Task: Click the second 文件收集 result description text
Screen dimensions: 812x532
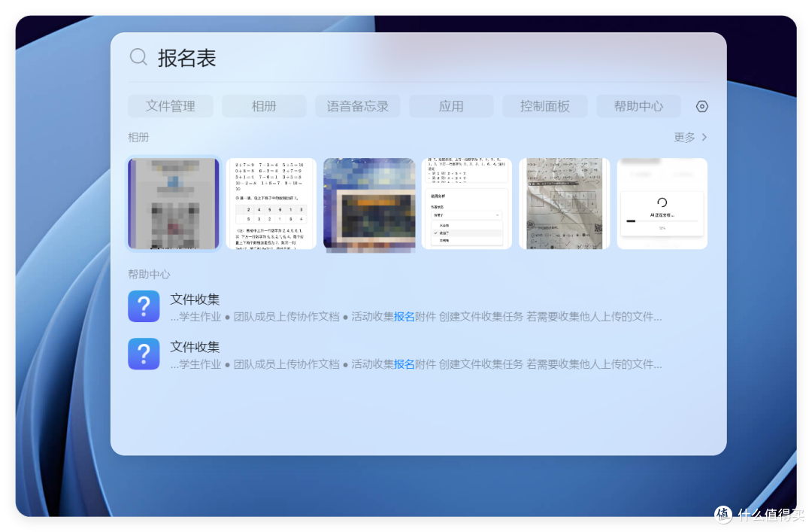Action: point(416,364)
